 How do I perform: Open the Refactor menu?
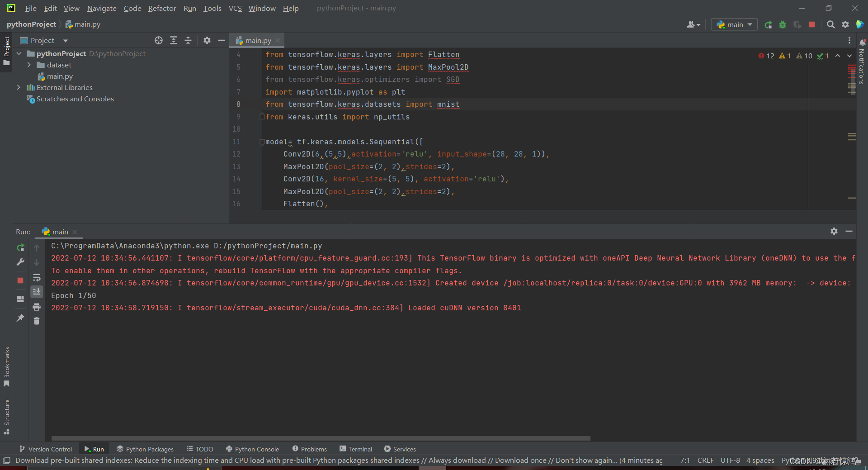tap(162, 8)
